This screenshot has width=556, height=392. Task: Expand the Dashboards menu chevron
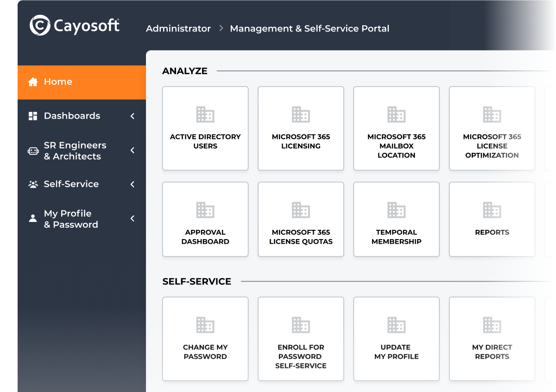click(x=133, y=116)
